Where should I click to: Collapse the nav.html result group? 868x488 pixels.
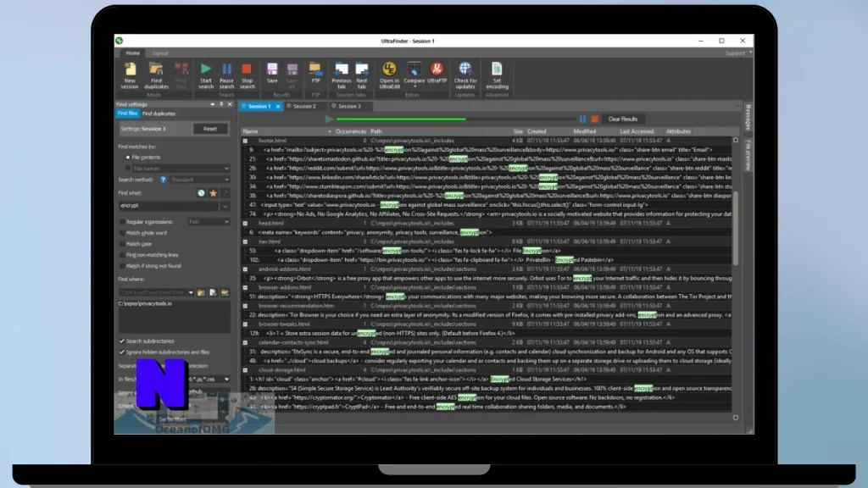click(x=245, y=241)
